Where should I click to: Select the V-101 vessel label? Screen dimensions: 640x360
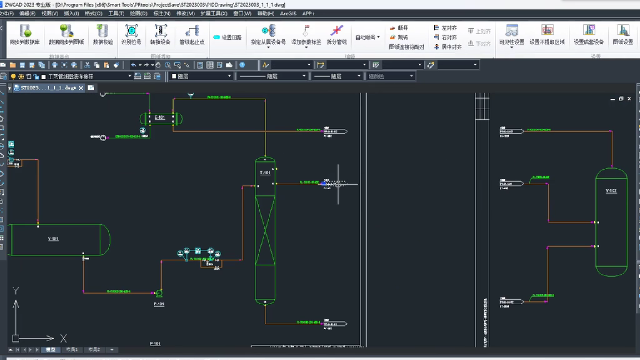[53, 239]
